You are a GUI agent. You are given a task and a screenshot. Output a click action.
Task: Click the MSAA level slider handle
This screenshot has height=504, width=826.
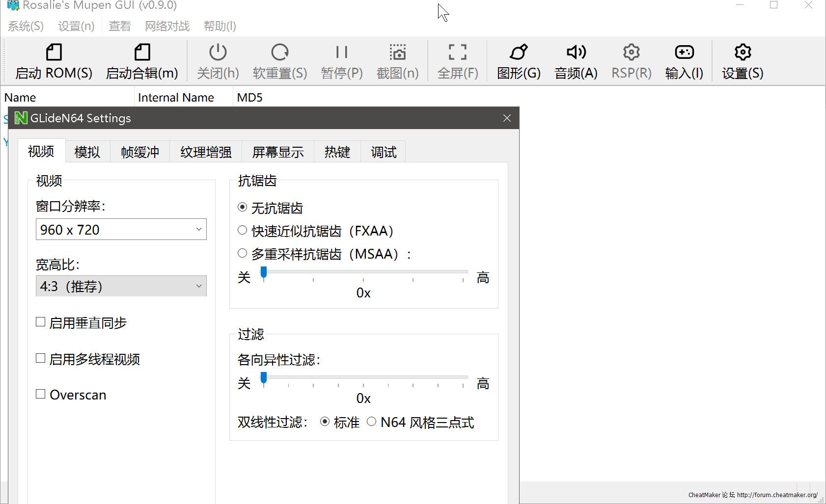(264, 272)
